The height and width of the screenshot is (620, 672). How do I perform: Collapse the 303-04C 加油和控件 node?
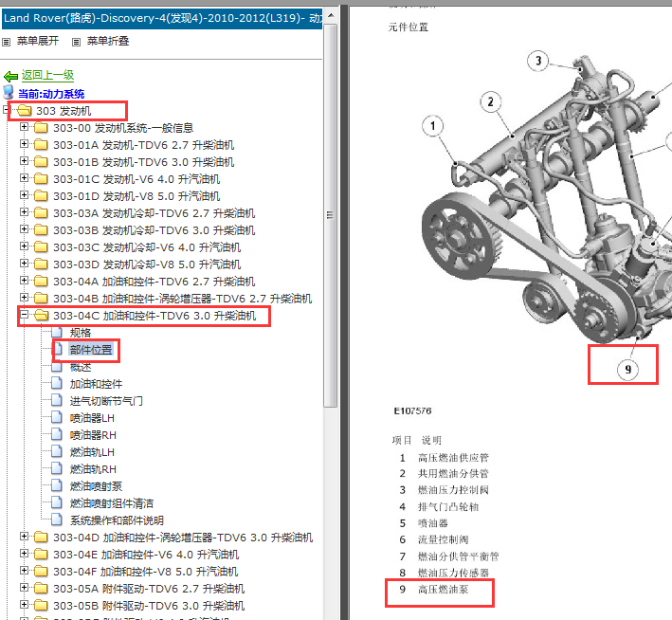(x=24, y=315)
